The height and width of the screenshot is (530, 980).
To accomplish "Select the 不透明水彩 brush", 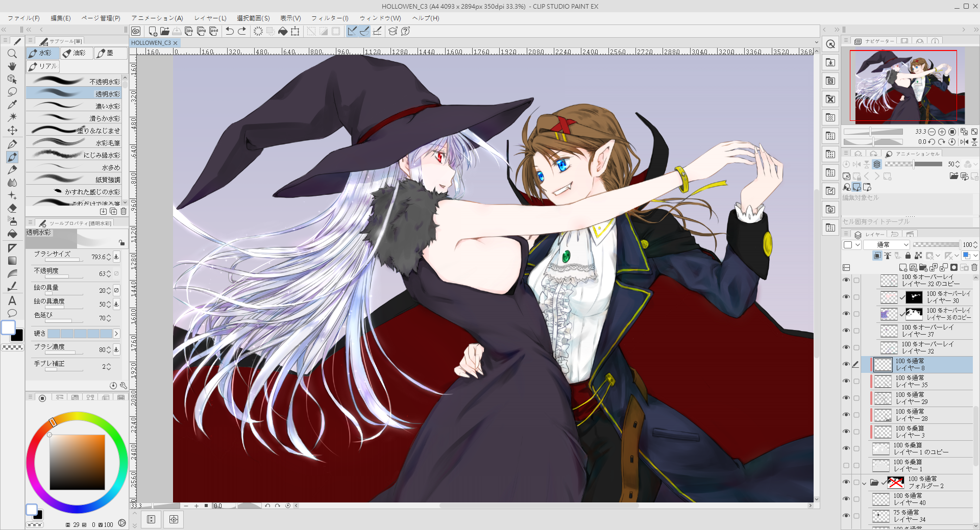I will tap(74, 81).
